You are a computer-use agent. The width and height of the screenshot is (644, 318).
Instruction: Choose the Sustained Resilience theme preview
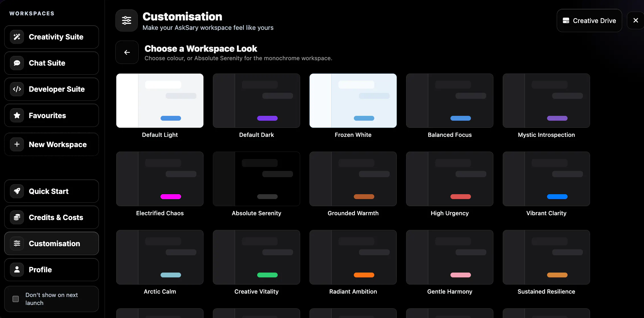pyautogui.click(x=546, y=257)
